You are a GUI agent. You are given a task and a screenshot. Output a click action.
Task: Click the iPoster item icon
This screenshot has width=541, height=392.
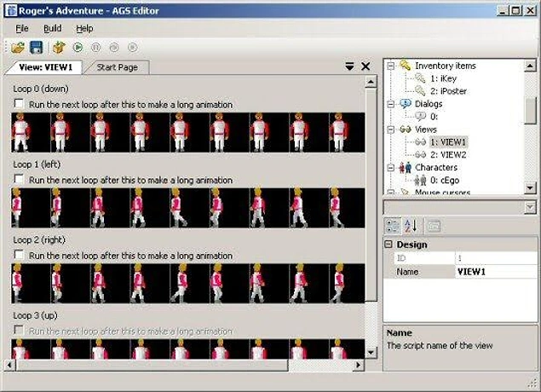click(x=420, y=90)
